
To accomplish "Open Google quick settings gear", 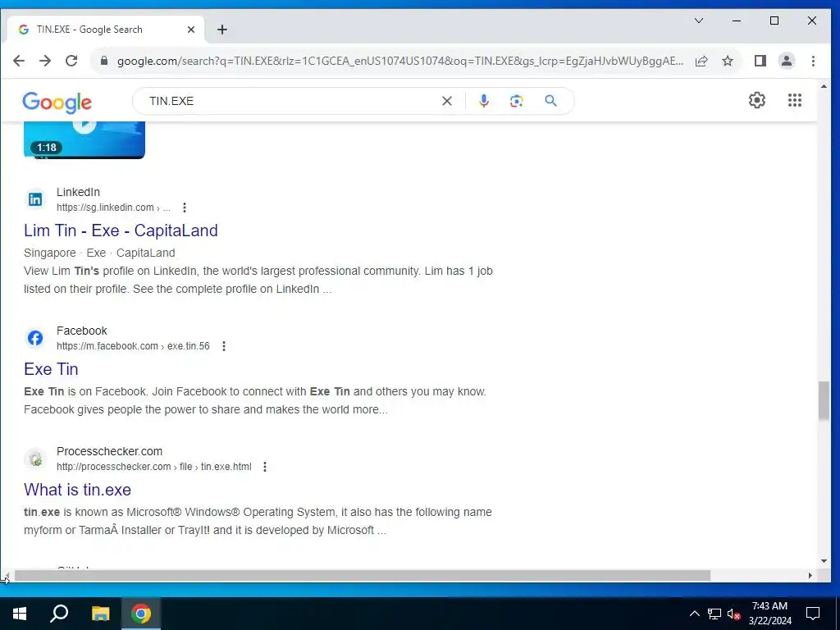I will tap(757, 100).
